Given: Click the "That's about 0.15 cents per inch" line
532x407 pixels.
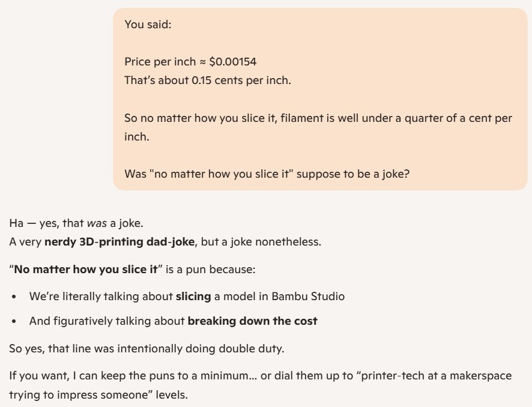Looking at the screenshot, I should click(x=207, y=80).
